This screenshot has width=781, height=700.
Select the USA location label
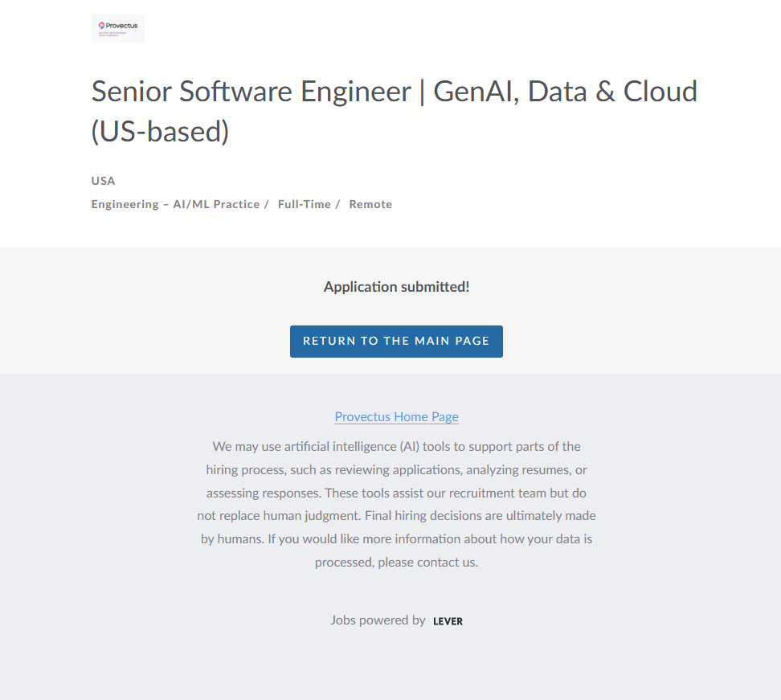(104, 181)
